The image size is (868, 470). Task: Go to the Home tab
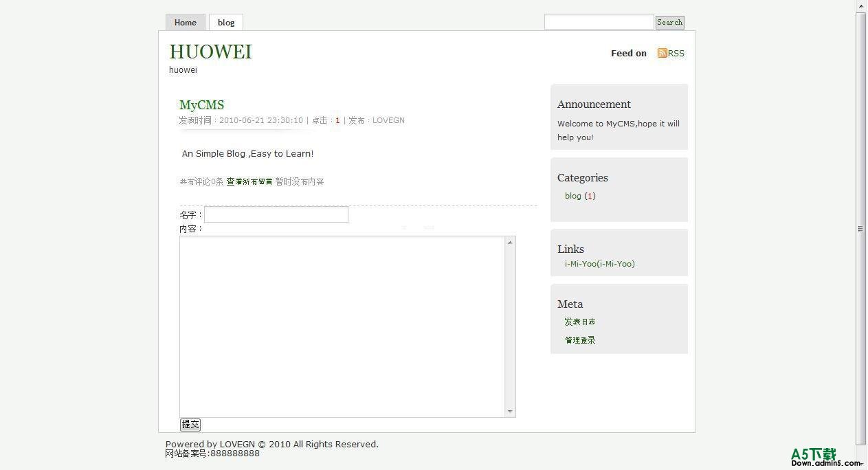pos(186,23)
